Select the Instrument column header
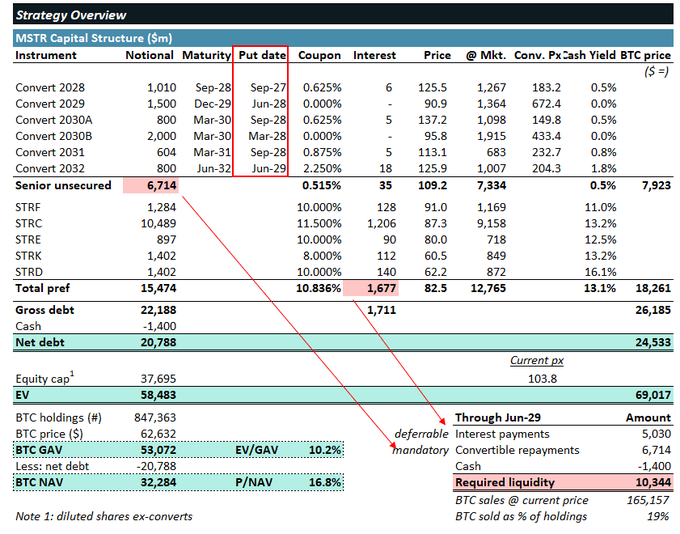This screenshot has height=534, width=680. click(46, 55)
